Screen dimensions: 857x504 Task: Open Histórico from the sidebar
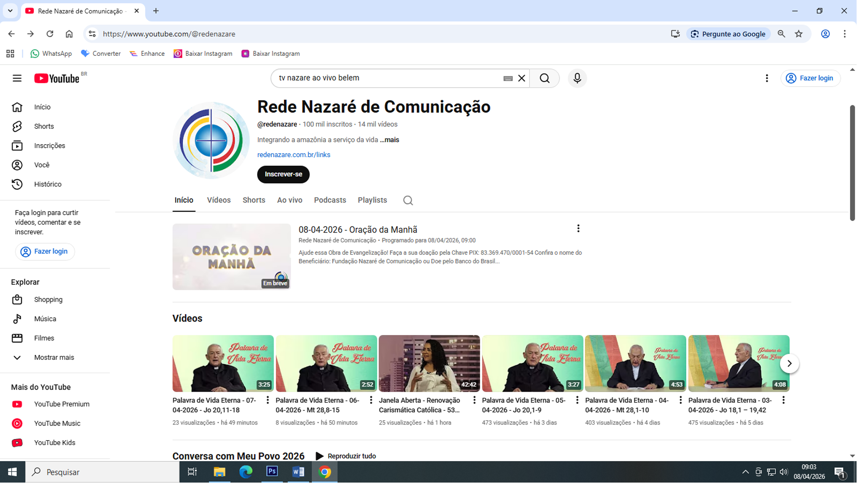pos(47,184)
